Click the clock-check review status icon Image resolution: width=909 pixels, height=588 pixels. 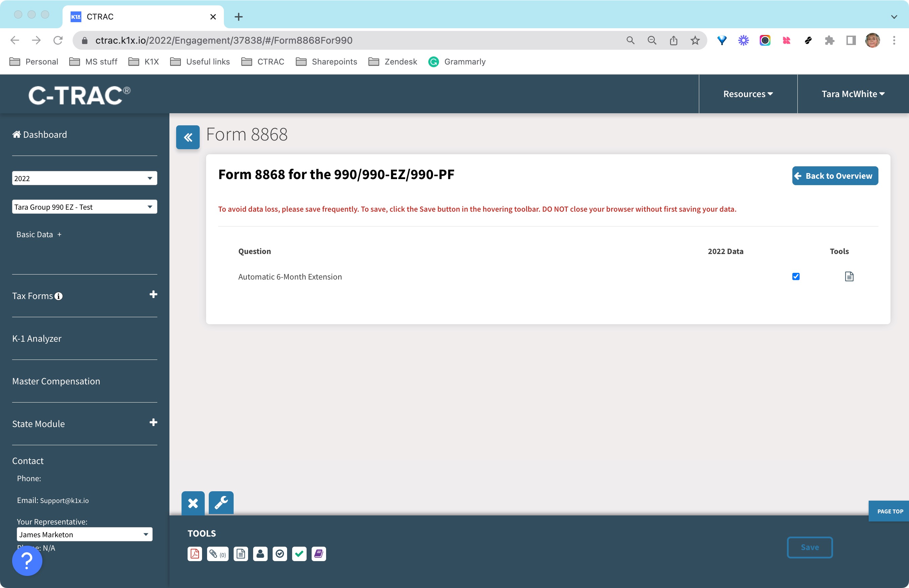click(280, 554)
